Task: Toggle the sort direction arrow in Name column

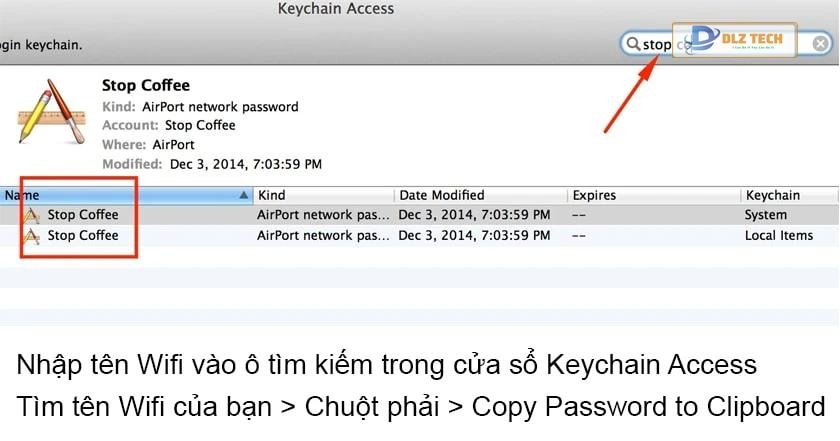Action: point(244,195)
